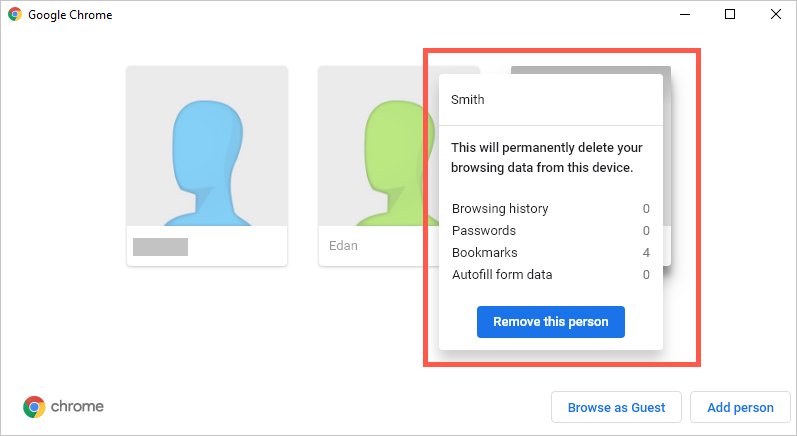Minimize the Google Chrome window
797x436 pixels.
(x=684, y=15)
